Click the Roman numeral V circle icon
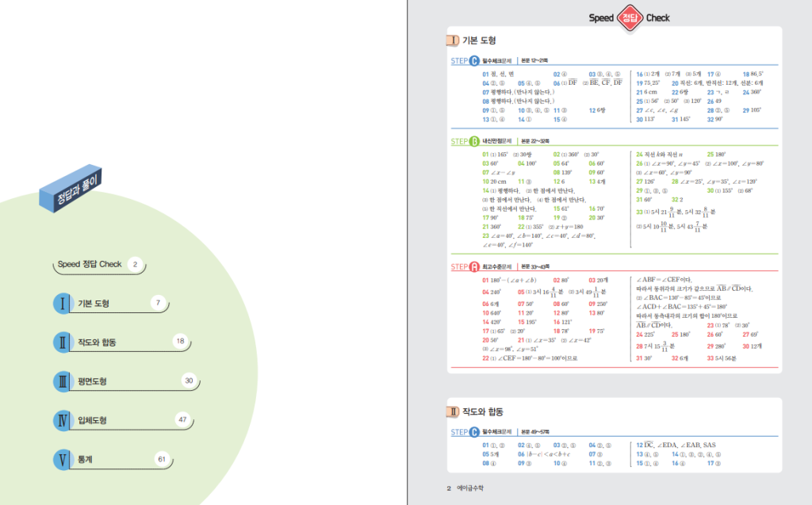Viewport: 812px width, 505px height. 63,459
